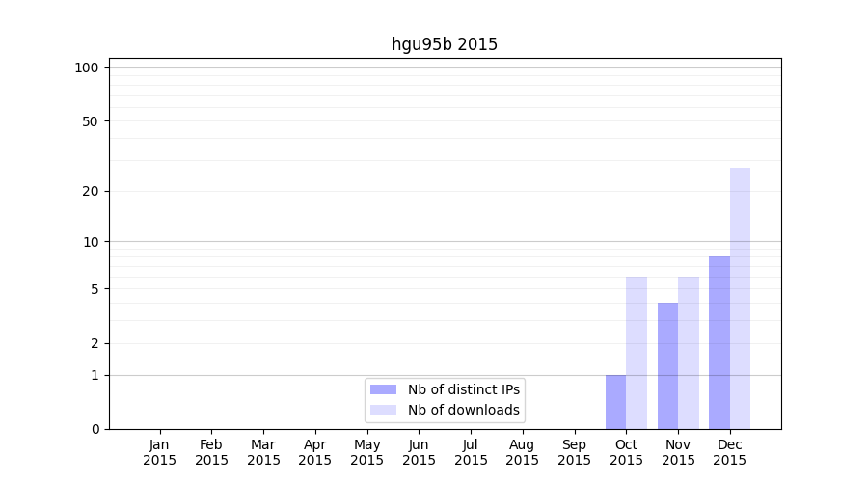Click the 0 tick on y-axis
Viewport: 868px width, 482px height.
tap(95, 429)
